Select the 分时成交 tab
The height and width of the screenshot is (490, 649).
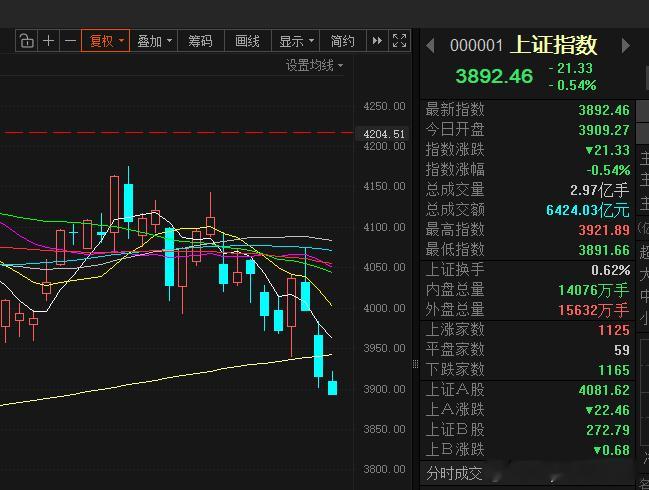click(454, 473)
